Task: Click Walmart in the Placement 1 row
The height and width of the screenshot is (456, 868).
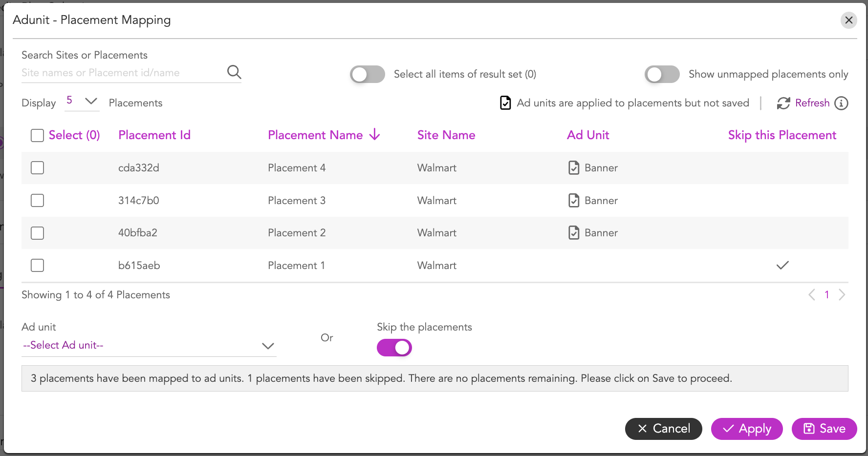Action: click(437, 265)
